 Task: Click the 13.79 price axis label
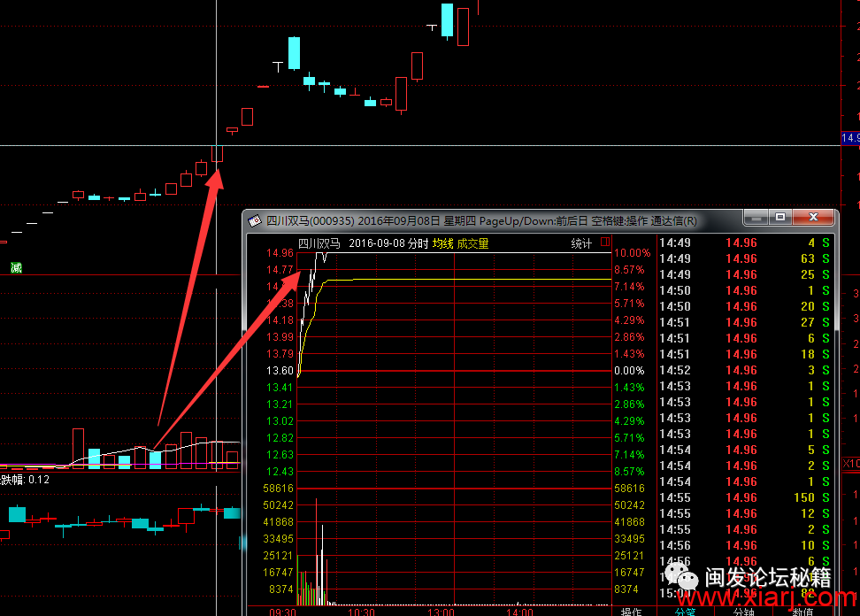pyautogui.click(x=280, y=354)
